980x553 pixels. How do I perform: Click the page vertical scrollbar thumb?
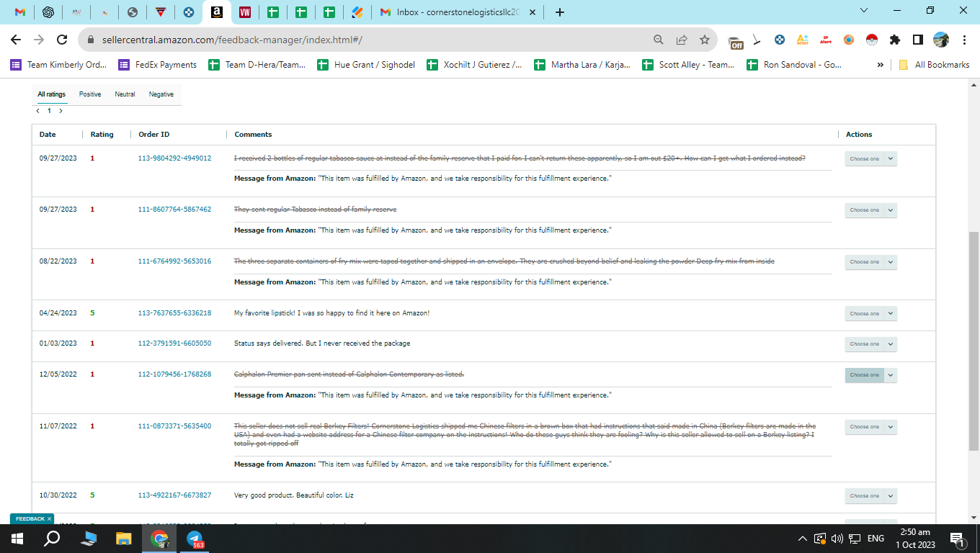tap(974, 342)
